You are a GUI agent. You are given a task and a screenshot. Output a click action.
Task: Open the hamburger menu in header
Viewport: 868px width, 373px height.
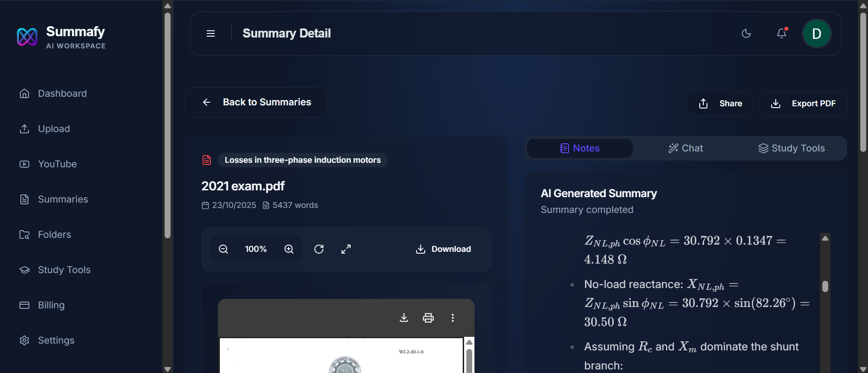coord(211,33)
